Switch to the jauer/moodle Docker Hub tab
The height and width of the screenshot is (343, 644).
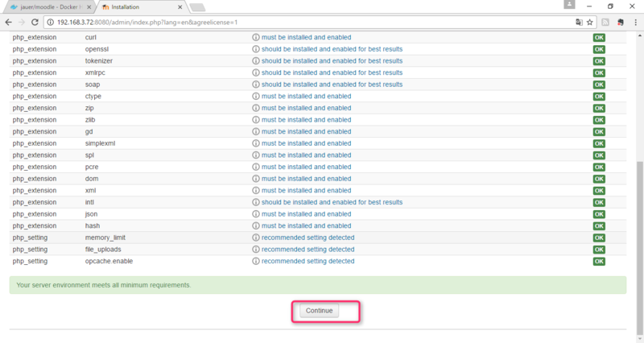[51, 7]
